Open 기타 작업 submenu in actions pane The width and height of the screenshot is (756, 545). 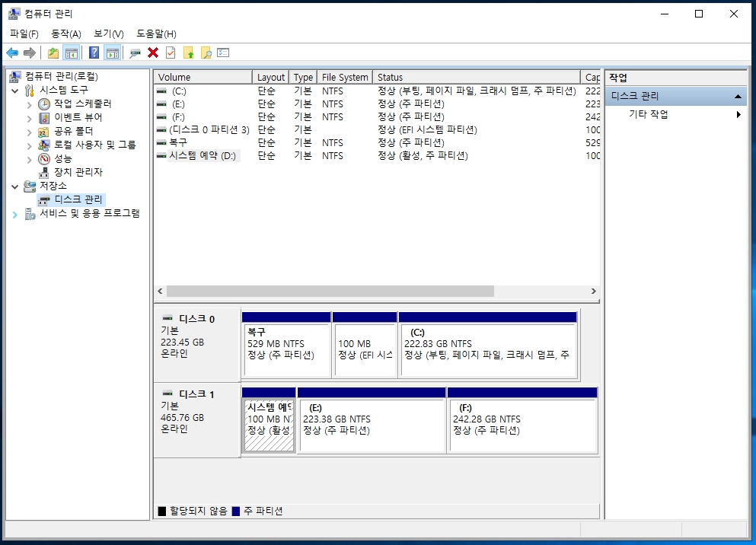point(675,114)
